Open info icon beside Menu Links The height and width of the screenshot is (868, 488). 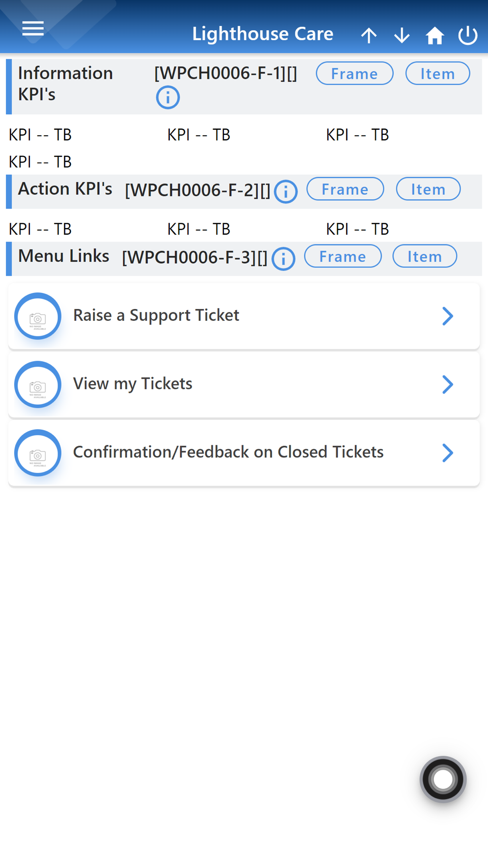[x=284, y=258]
